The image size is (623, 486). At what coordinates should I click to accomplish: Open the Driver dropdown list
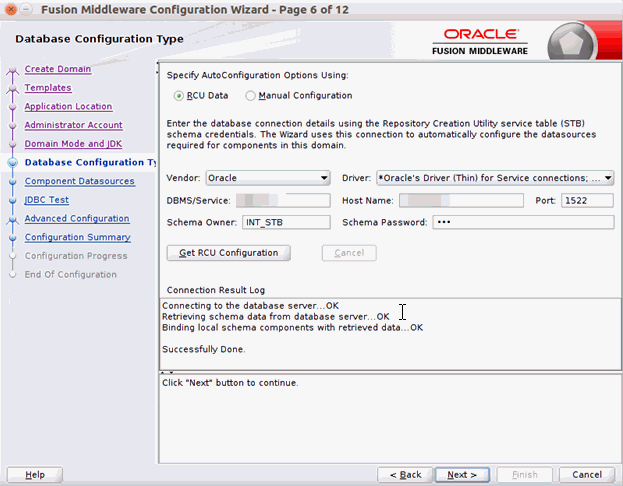tap(495, 178)
